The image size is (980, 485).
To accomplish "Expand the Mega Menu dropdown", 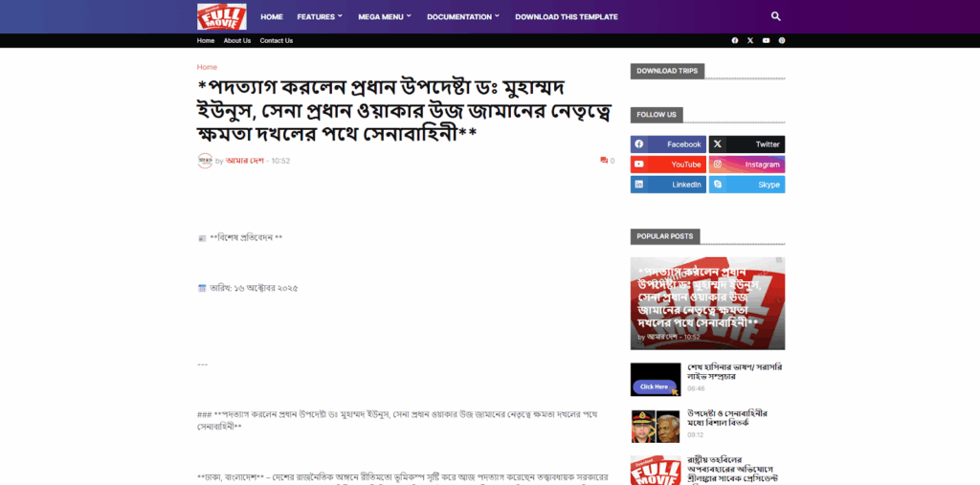I will 384,16.
